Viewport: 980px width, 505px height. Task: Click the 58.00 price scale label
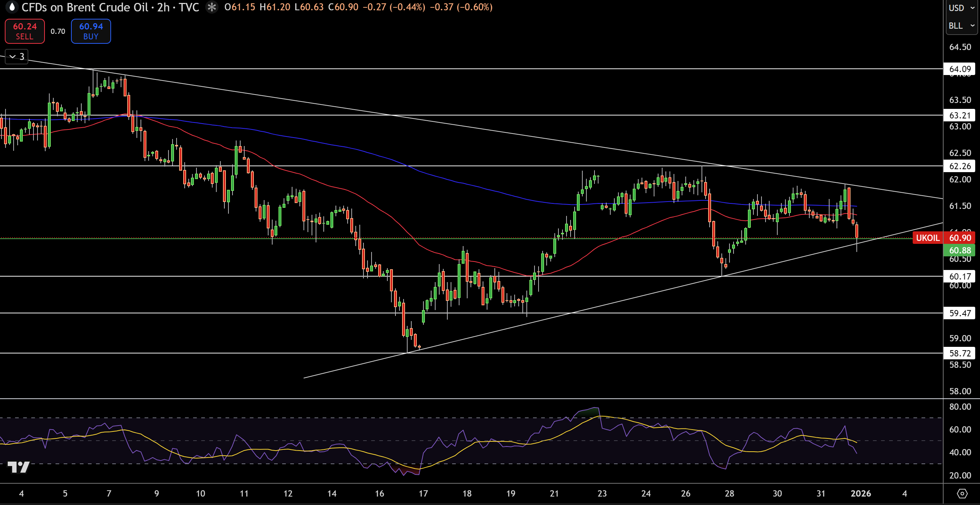point(960,391)
